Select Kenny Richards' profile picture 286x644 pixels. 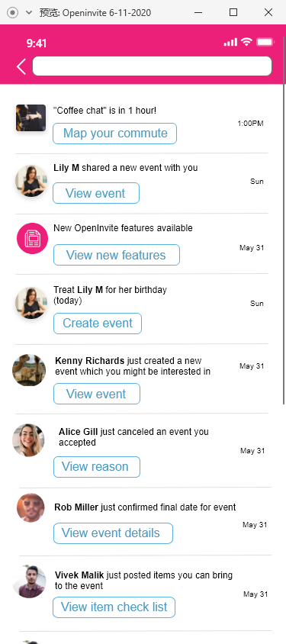point(29,370)
